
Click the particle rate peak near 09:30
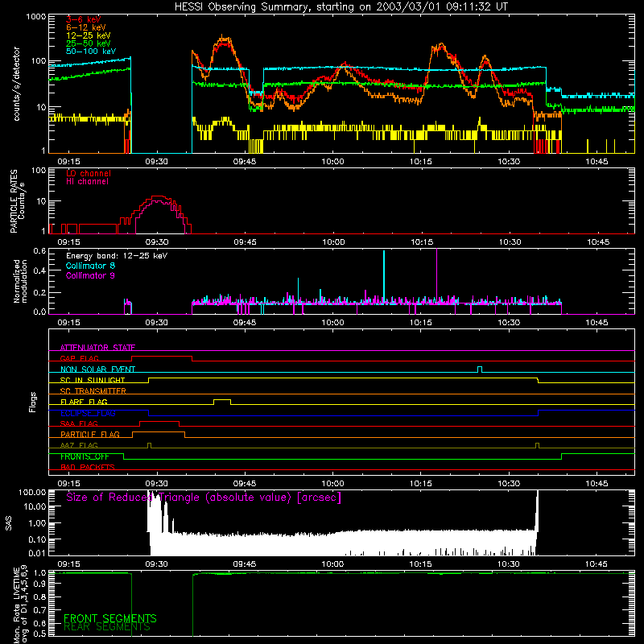[159, 198]
